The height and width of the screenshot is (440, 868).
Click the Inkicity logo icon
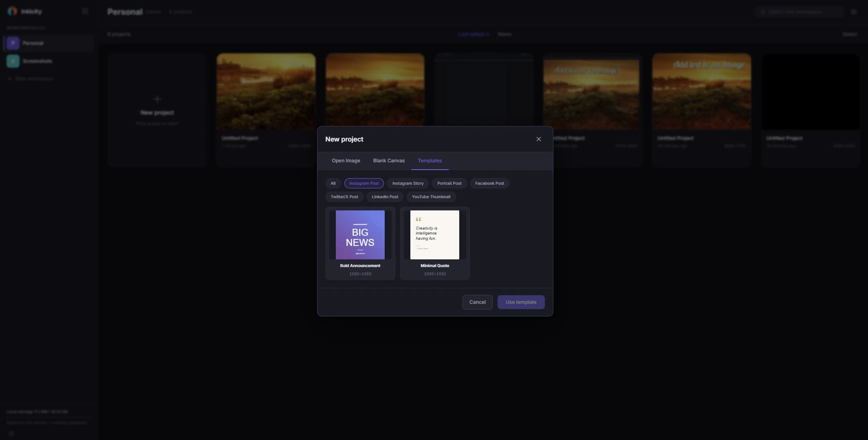12,11
